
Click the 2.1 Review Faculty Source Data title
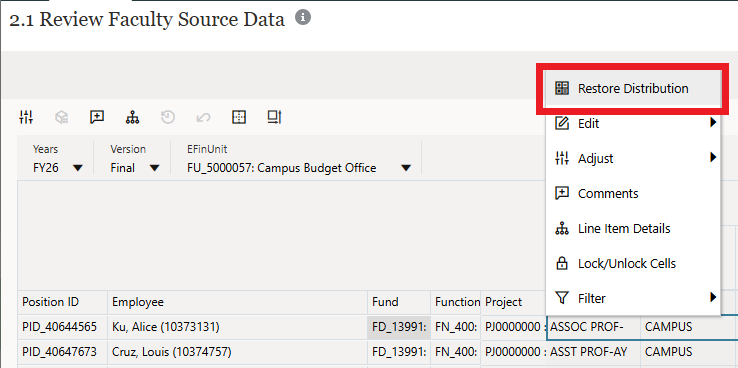(147, 20)
